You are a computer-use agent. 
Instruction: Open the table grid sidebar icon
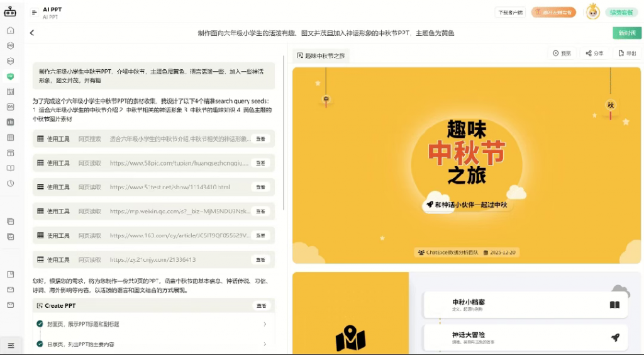coord(11,138)
